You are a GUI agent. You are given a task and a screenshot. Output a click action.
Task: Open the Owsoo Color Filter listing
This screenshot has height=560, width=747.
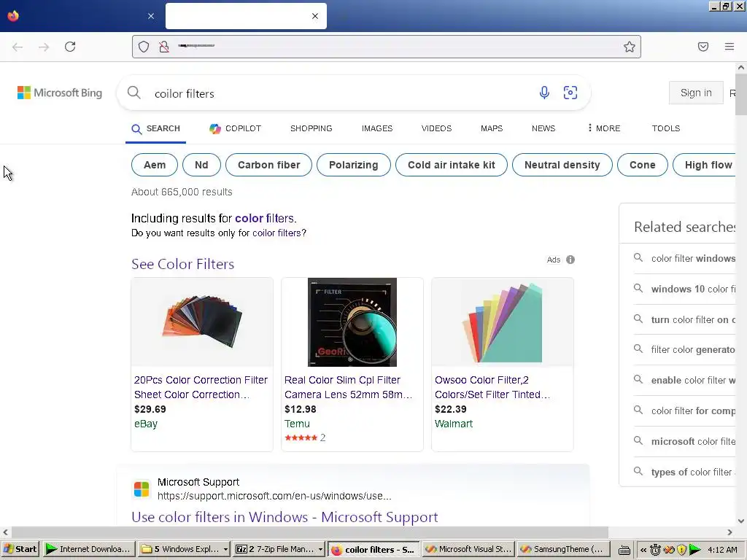pyautogui.click(x=492, y=387)
